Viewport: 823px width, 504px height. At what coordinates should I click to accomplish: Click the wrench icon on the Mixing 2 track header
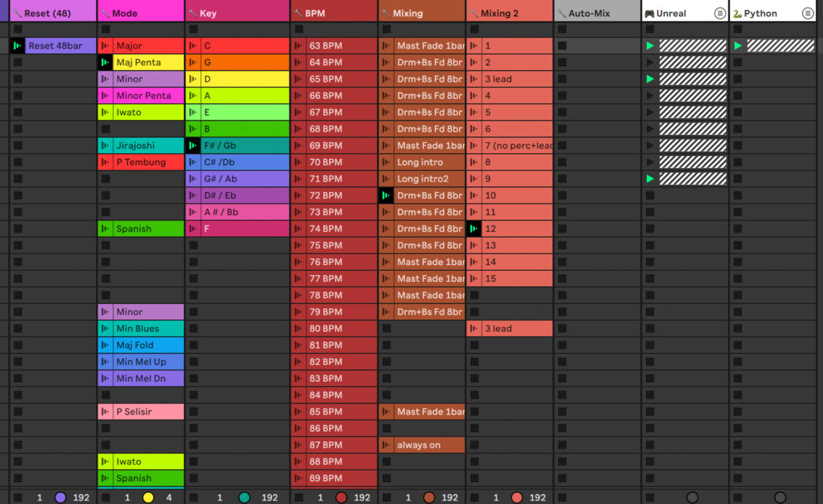(472, 12)
